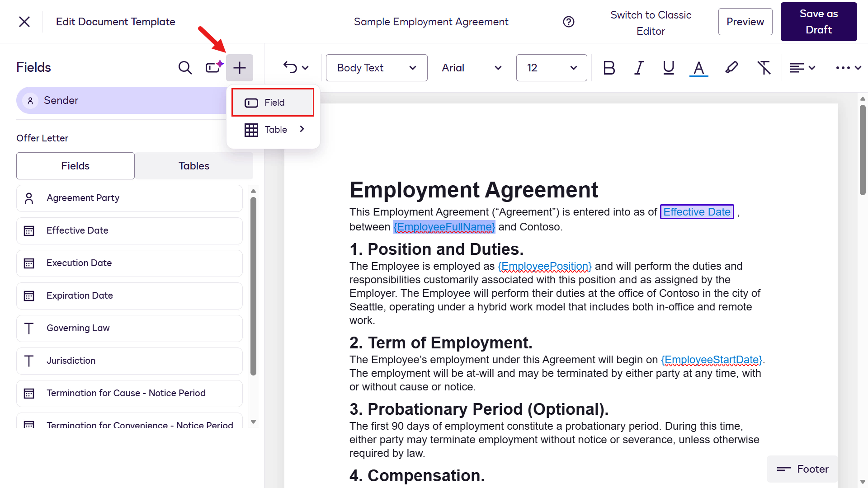Open the font color A tool
Image resolution: width=868 pixels, height=488 pixels.
[x=698, y=68]
